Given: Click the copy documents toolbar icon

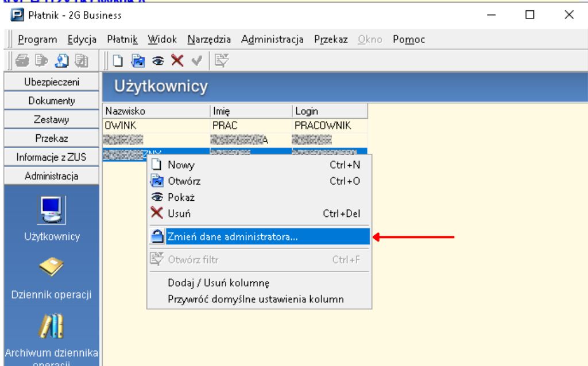Looking at the screenshot, I should point(82,60).
